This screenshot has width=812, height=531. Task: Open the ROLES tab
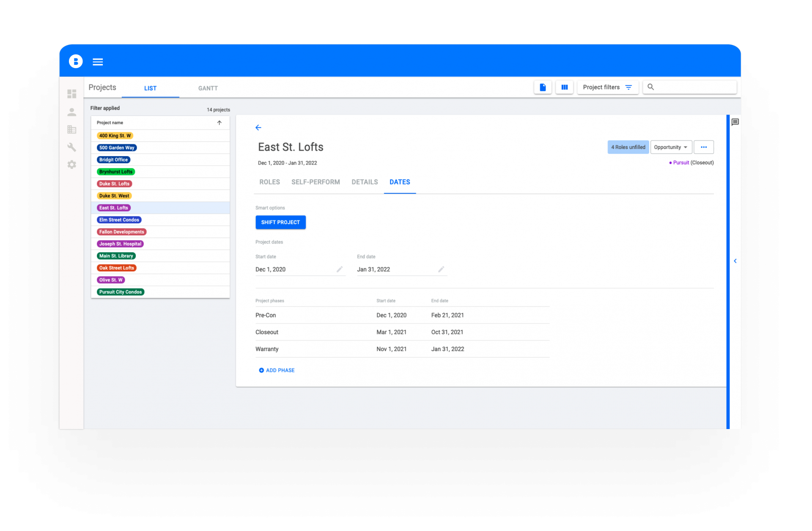pyautogui.click(x=269, y=182)
